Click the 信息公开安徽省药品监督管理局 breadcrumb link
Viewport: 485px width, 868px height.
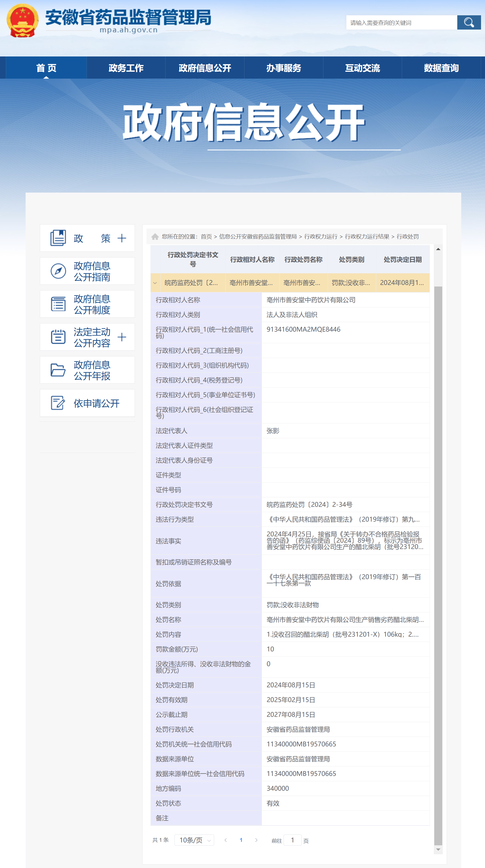(258, 237)
